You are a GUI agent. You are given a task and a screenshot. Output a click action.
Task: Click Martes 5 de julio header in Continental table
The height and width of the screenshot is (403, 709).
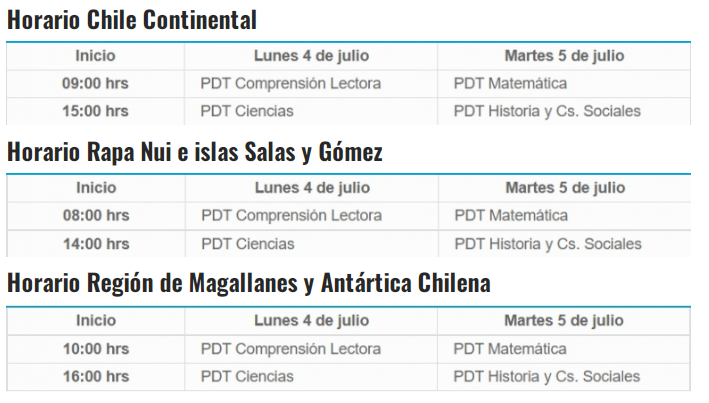point(564,56)
